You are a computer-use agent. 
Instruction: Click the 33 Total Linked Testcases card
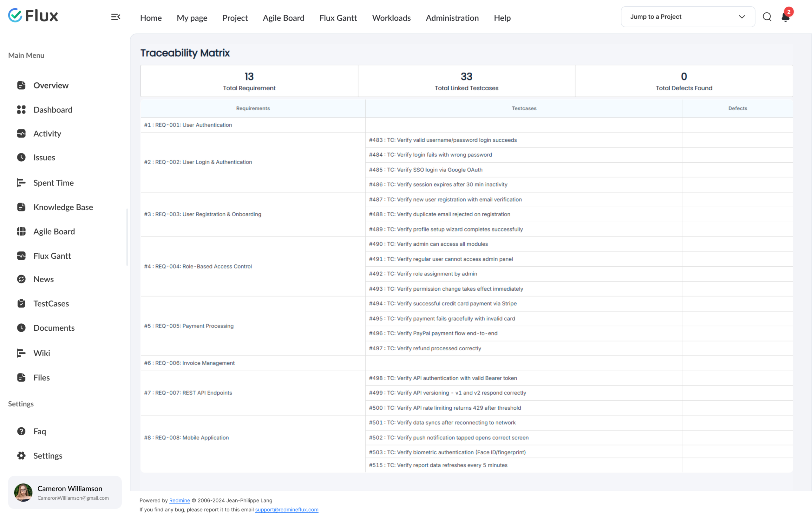tap(466, 81)
